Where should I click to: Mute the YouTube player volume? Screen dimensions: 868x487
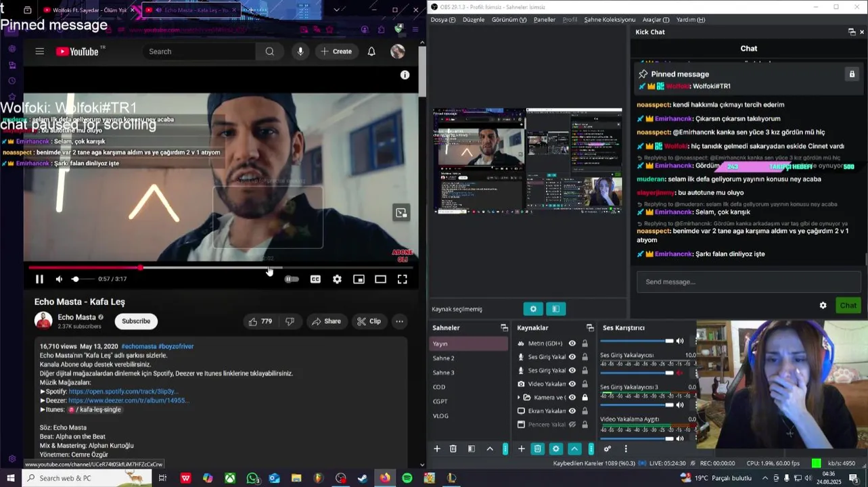[x=59, y=279]
